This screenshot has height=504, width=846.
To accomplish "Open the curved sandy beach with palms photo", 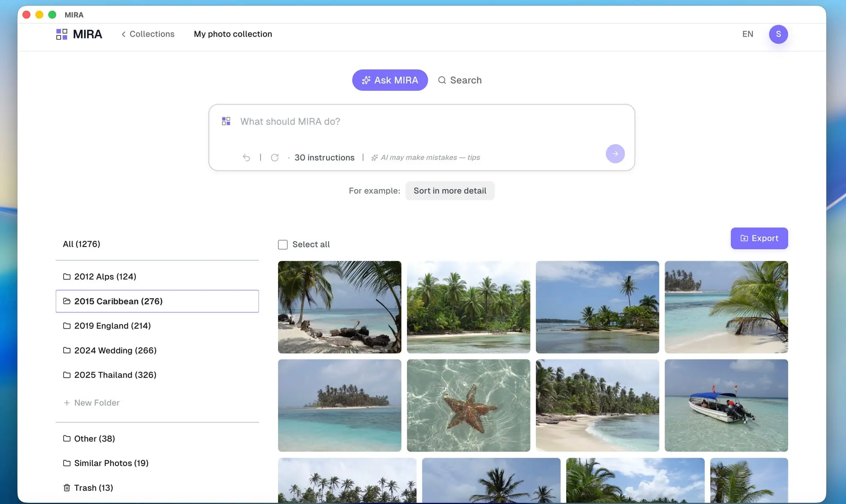I will coord(597,405).
